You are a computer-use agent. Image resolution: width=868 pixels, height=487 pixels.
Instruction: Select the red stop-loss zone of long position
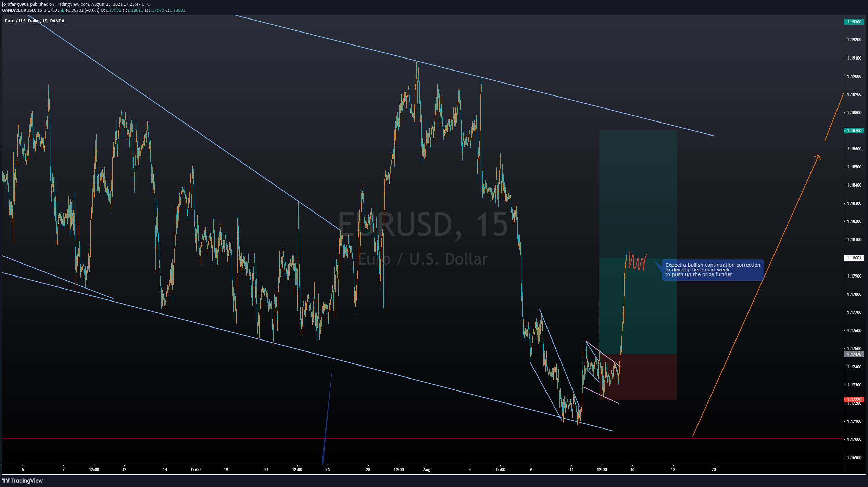click(638, 377)
